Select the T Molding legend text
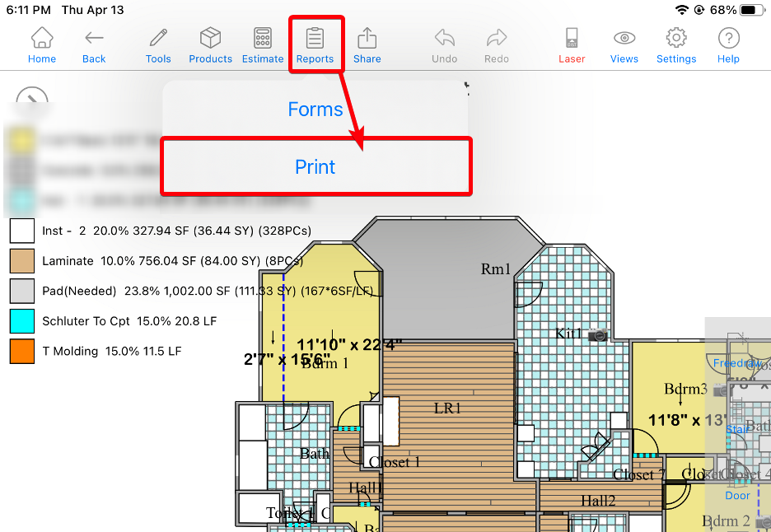 [x=112, y=351]
